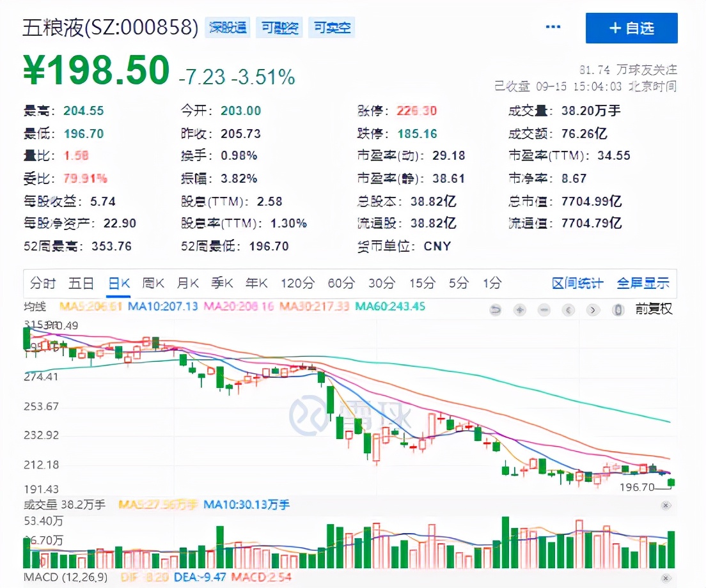Image resolution: width=706 pixels, height=588 pixels.
Task: Click the 成交量 38.20万手 value
Action: coord(591,111)
